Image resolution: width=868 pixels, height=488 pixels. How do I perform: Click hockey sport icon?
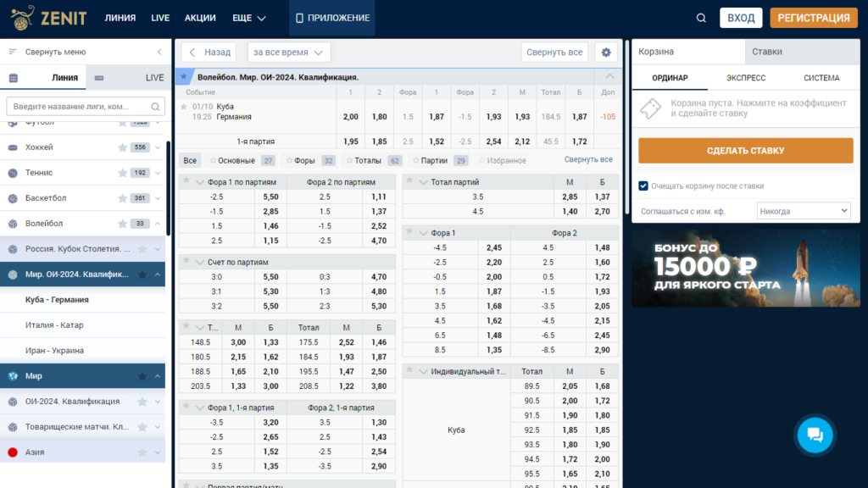click(13, 147)
